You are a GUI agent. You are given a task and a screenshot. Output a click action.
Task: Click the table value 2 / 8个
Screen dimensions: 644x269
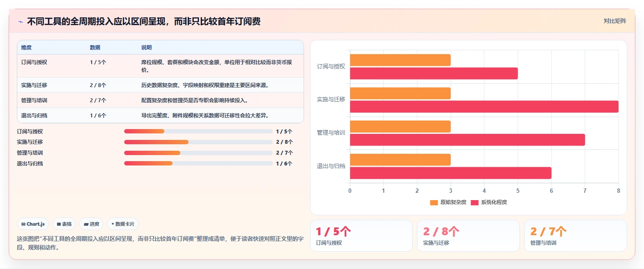point(98,85)
